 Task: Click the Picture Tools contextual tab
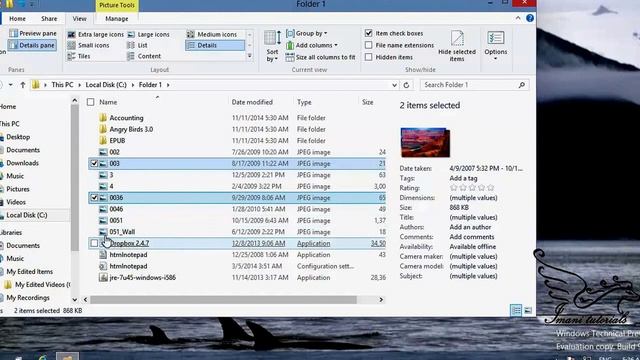pos(117,5)
